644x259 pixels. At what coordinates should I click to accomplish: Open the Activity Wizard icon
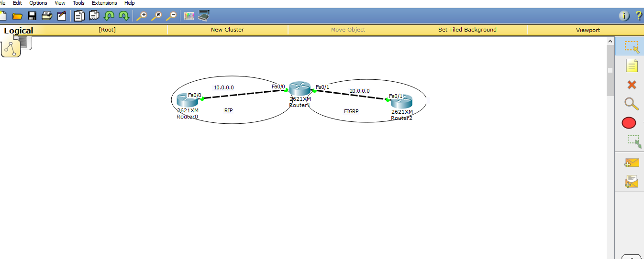(62, 16)
